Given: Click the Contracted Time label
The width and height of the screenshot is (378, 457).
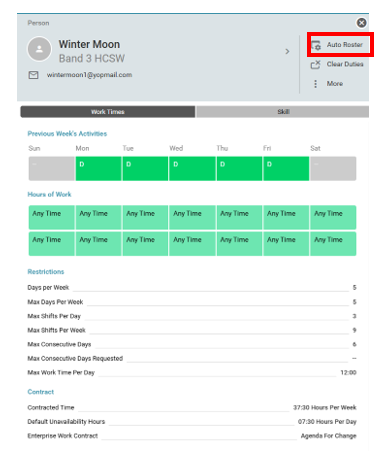Looking at the screenshot, I should tap(51, 408).
